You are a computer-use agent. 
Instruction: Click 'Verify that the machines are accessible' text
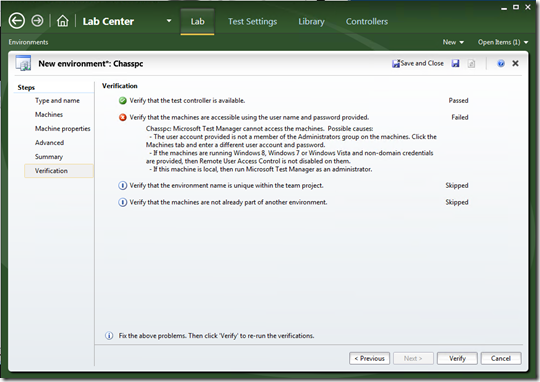click(x=249, y=117)
